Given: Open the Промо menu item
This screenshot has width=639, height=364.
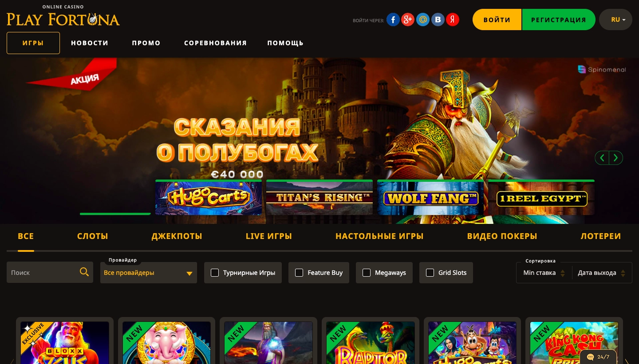Looking at the screenshot, I should click(x=146, y=43).
